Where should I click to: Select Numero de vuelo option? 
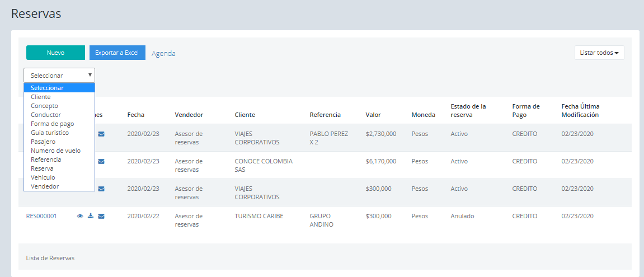[55, 151]
